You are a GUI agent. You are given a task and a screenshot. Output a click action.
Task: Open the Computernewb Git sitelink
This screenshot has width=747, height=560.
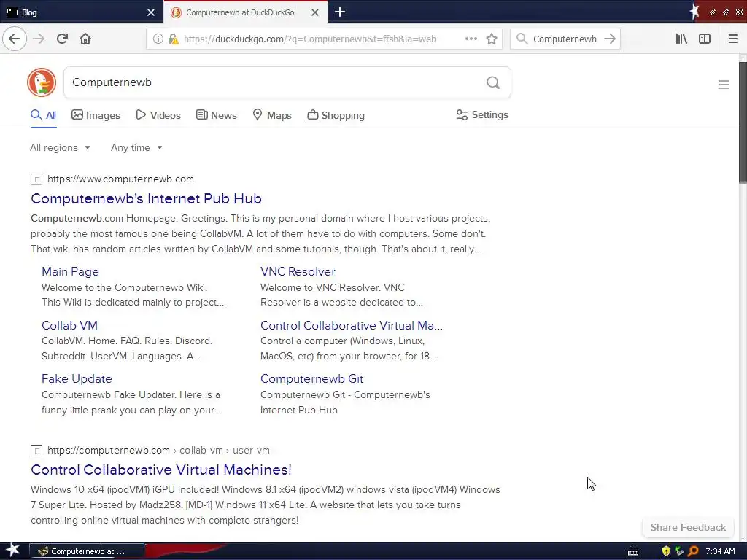pyautogui.click(x=311, y=378)
